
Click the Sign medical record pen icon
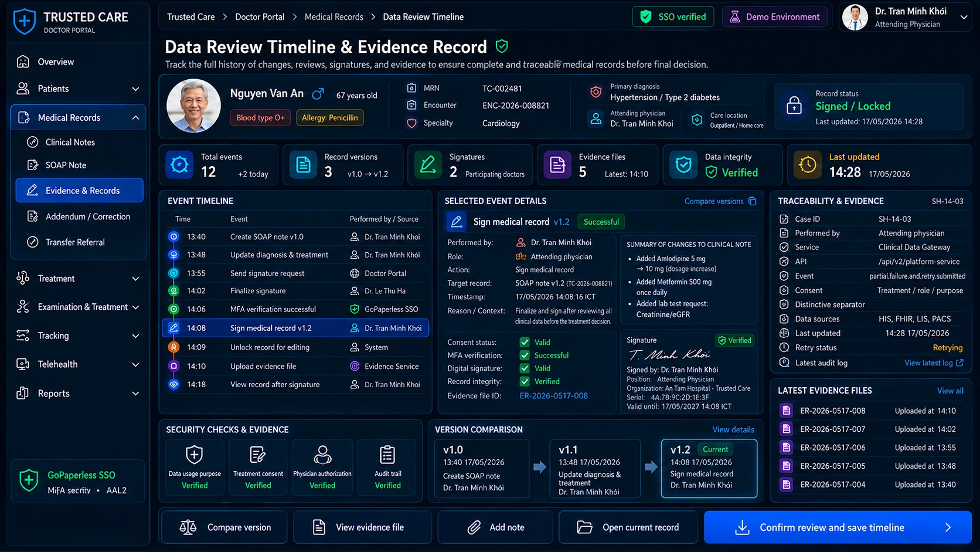pyautogui.click(x=457, y=222)
